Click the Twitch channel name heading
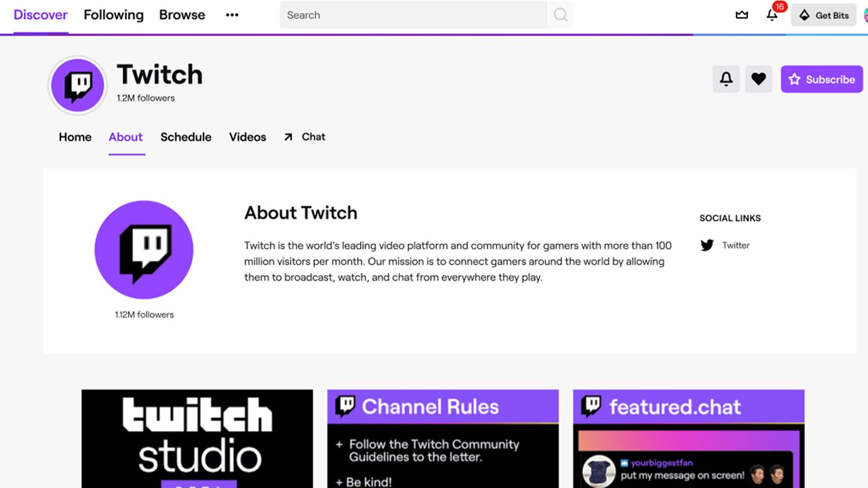The height and width of the screenshot is (488, 868). pos(159,75)
